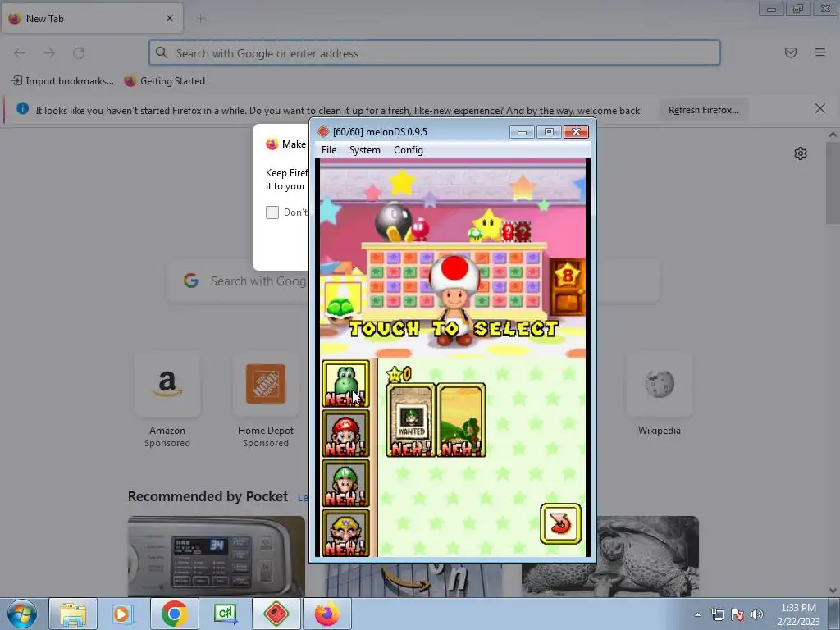Select the Yoshi character card
This screenshot has height=630, width=840.
(x=345, y=384)
